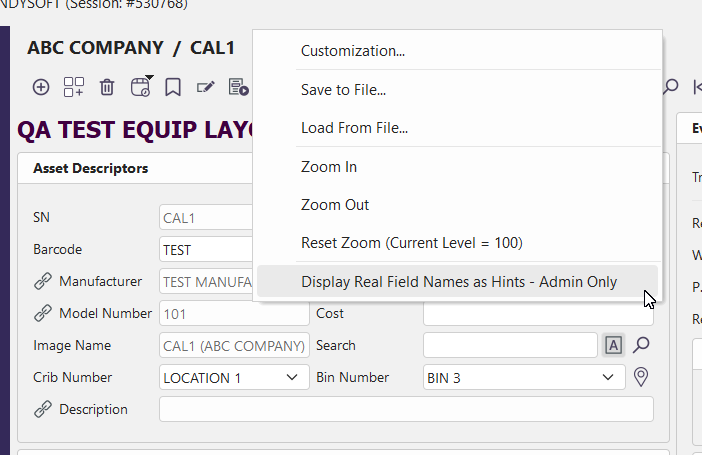Click the map pin beside Bin Number
This screenshot has height=455, width=702.
[x=642, y=377]
